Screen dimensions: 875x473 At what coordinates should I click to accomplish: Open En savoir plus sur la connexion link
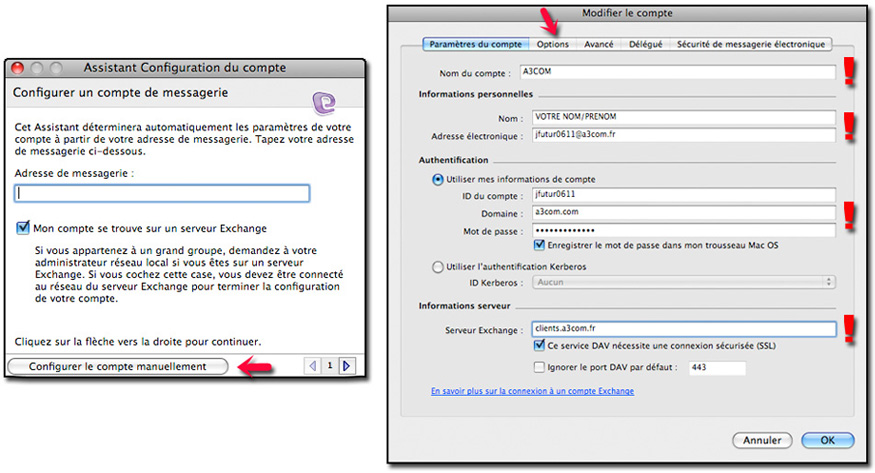pos(532,391)
